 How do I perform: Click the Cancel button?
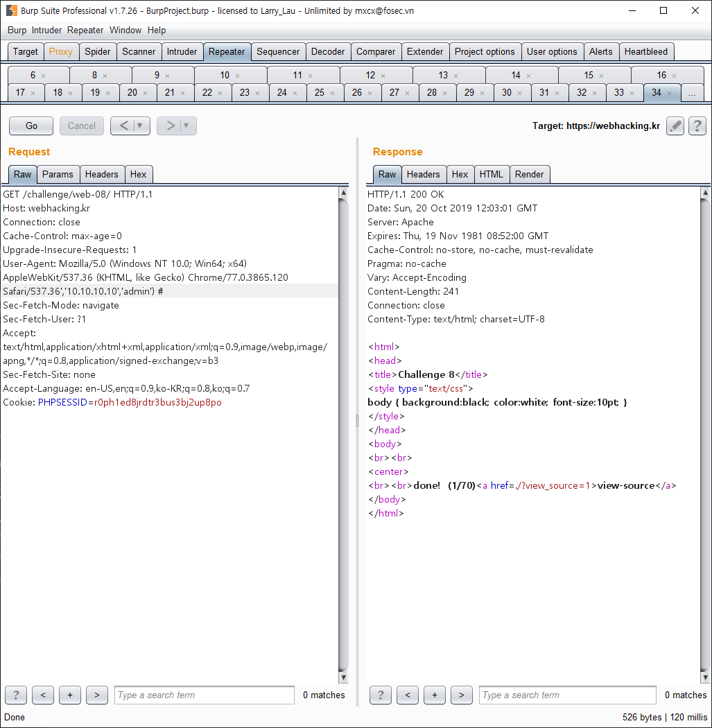tap(82, 125)
